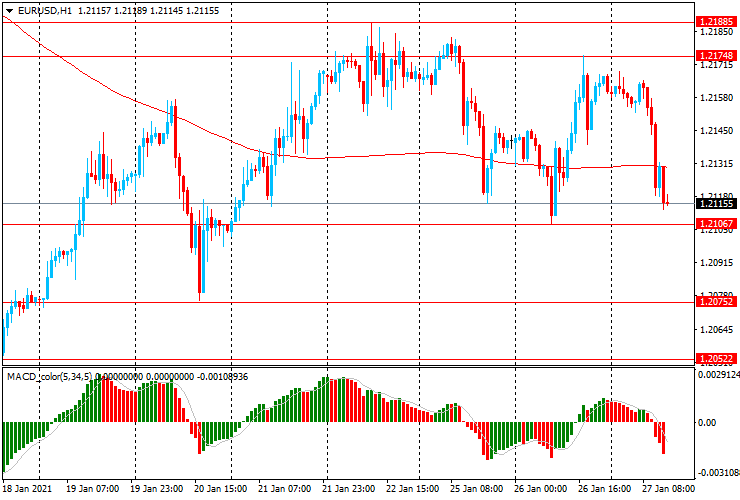Click the MACD 0.00 scale value
Viewport: 740px width, 500px height.
(707, 423)
